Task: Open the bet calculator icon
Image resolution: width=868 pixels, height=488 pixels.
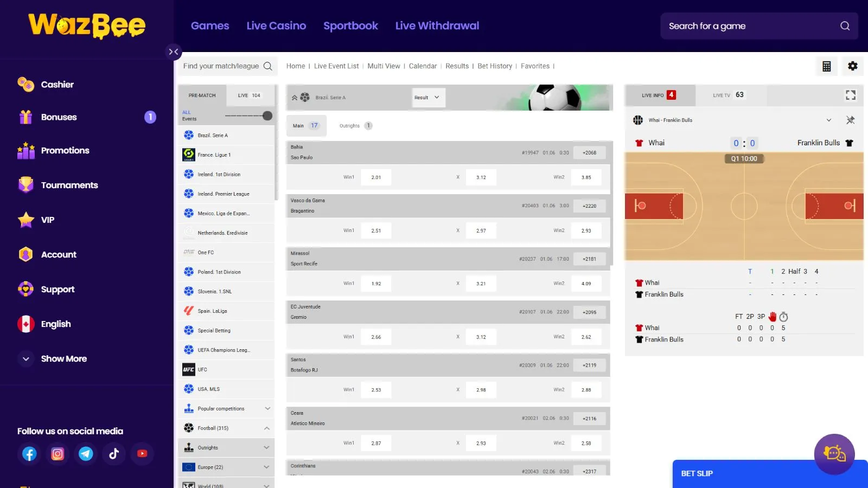Action: (826, 66)
